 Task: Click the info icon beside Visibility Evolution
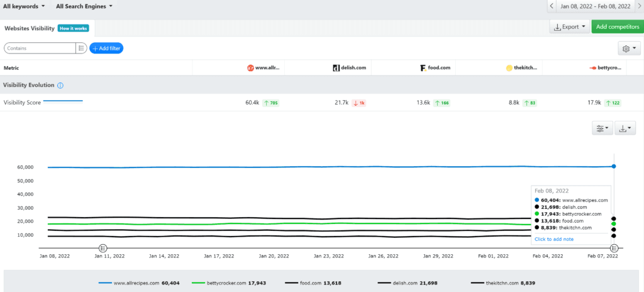coord(60,86)
